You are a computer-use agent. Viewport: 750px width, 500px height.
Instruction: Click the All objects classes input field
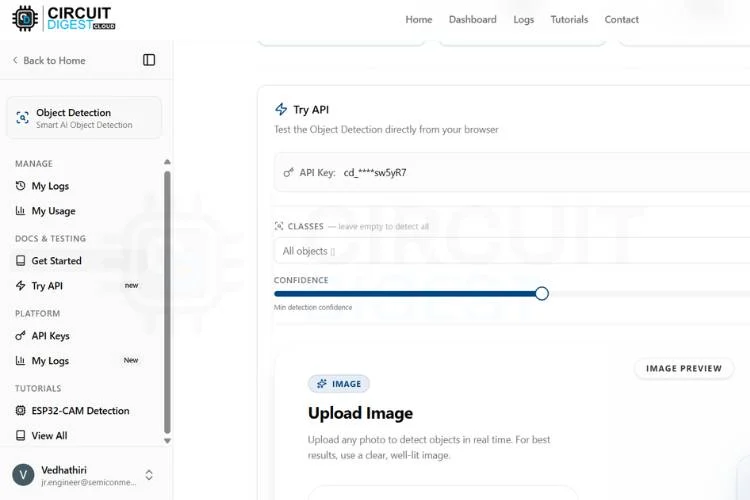(x=512, y=251)
